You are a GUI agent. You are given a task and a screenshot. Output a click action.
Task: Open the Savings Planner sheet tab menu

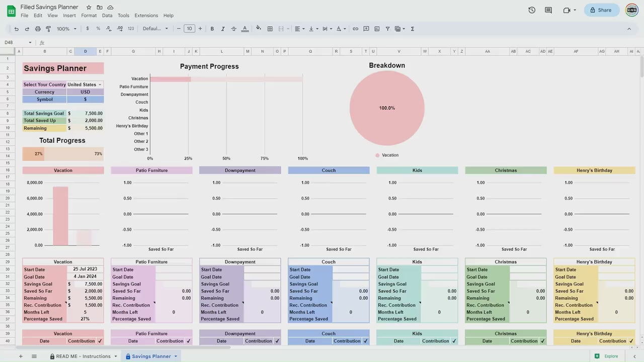point(176,356)
